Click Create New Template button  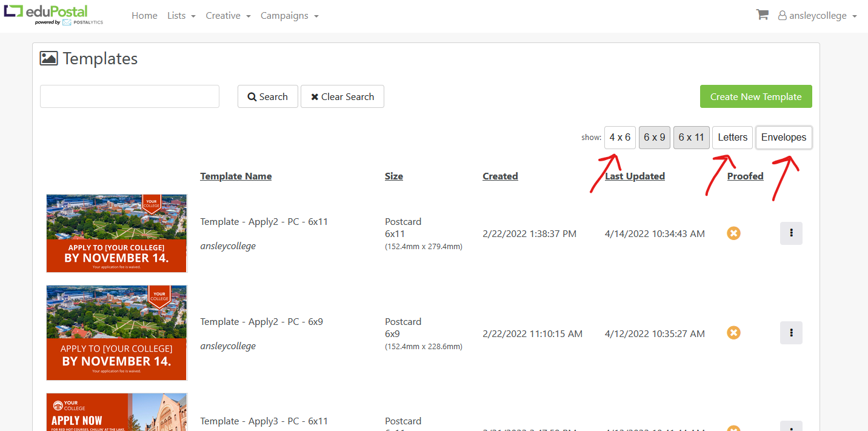756,96
